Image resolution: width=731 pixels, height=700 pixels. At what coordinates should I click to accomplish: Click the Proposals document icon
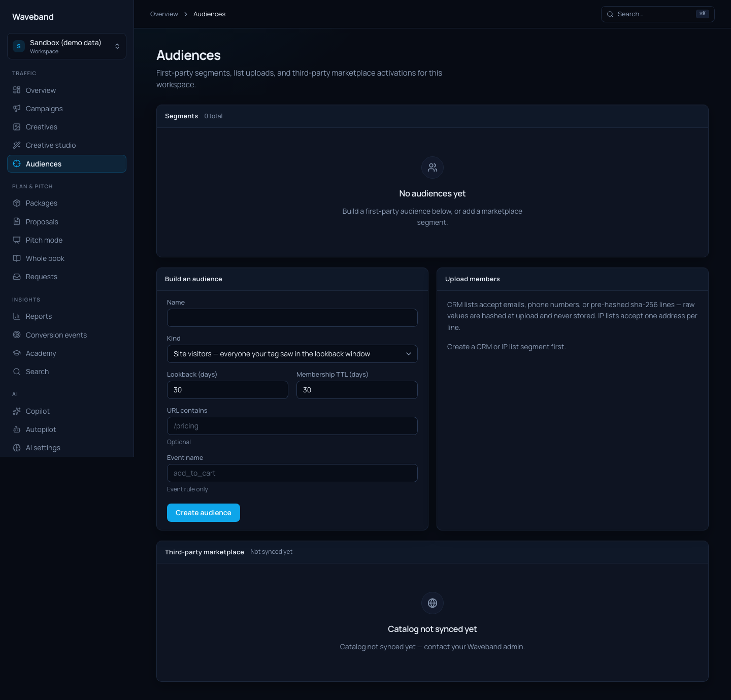17,222
